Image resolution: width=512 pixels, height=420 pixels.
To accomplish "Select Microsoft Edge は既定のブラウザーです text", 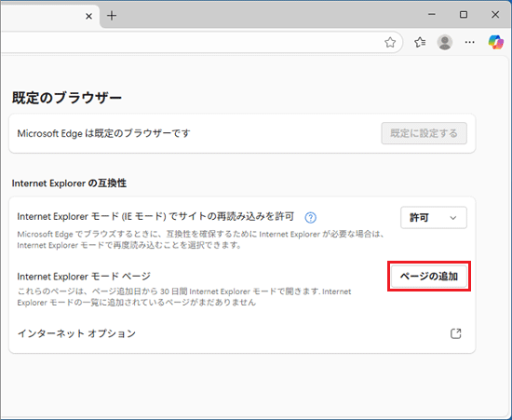I will click(x=103, y=133).
